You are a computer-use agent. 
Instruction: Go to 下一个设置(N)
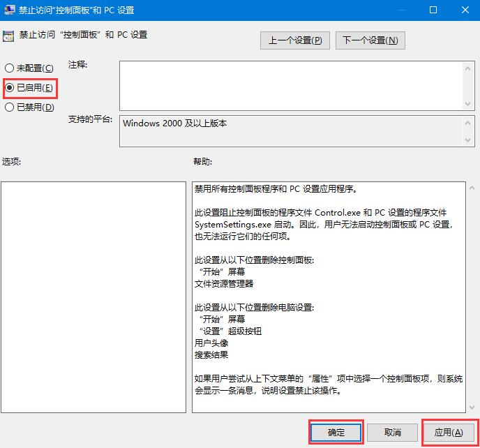[x=370, y=40]
